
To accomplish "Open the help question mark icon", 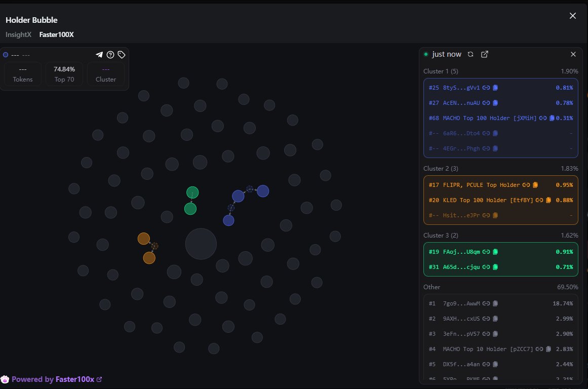I will click(110, 55).
